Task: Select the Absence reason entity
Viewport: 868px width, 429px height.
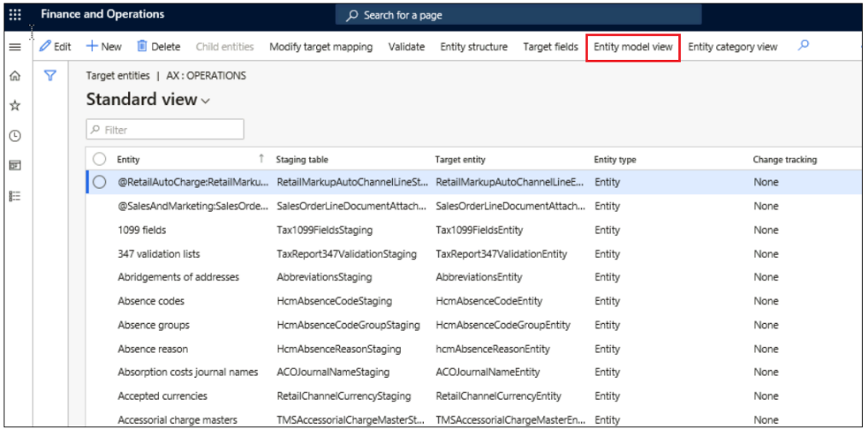Action: pyautogui.click(x=153, y=350)
